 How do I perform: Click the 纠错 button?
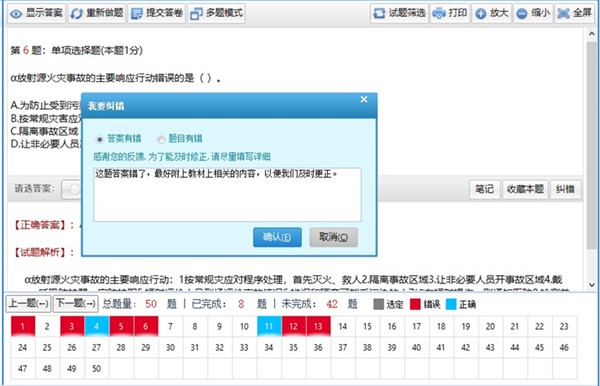pyautogui.click(x=565, y=189)
